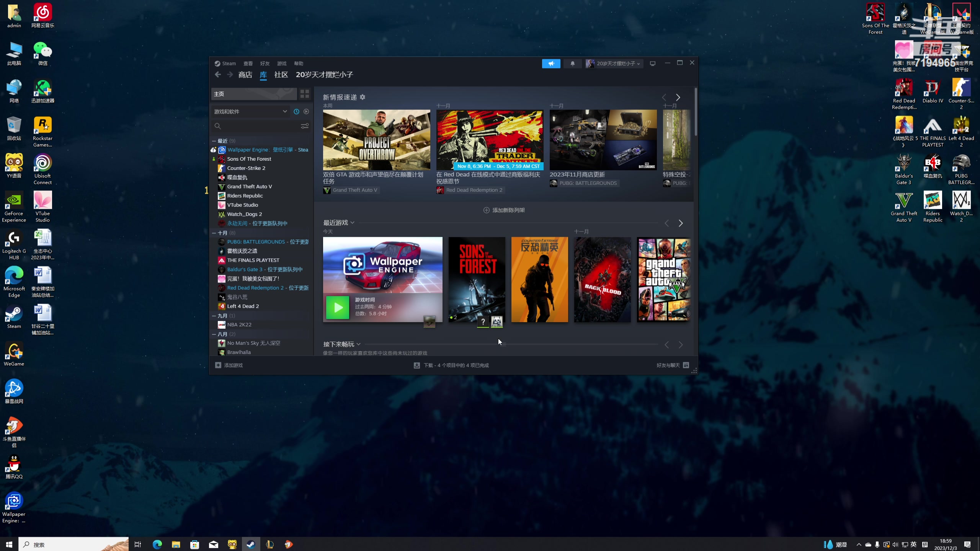Go forward with the navigation arrow
The height and width of the screenshot is (551, 980).
tap(230, 75)
